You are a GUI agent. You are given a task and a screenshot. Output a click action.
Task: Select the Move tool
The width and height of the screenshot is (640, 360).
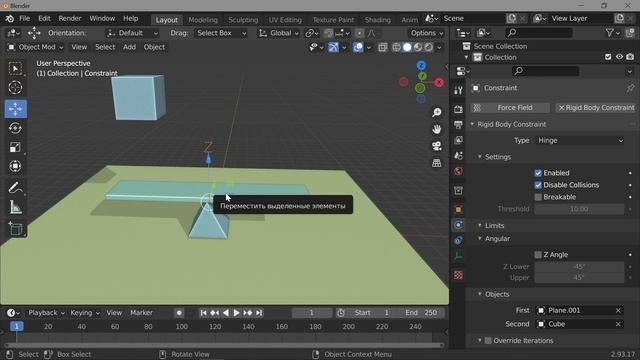click(x=16, y=109)
